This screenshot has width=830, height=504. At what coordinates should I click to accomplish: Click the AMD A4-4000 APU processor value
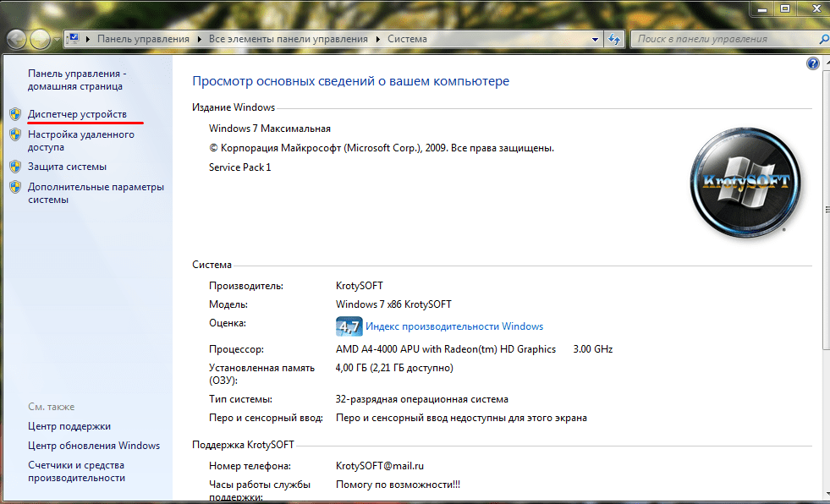point(446,349)
